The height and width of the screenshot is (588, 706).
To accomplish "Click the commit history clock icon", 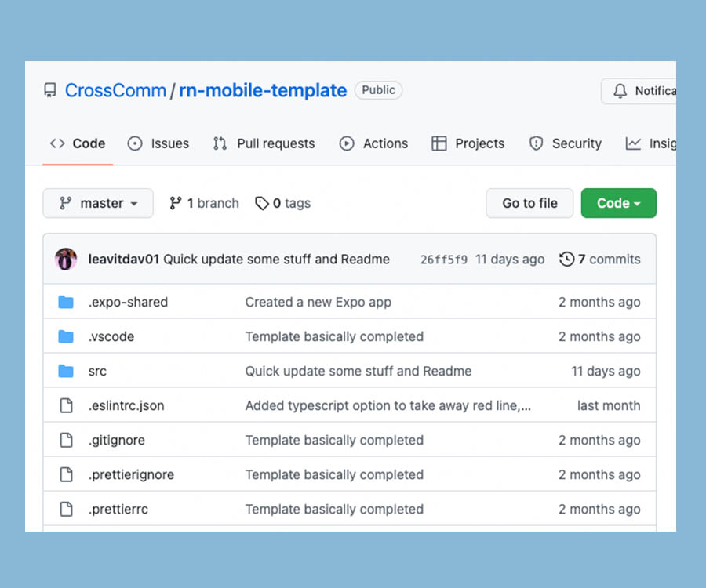I will [x=566, y=259].
